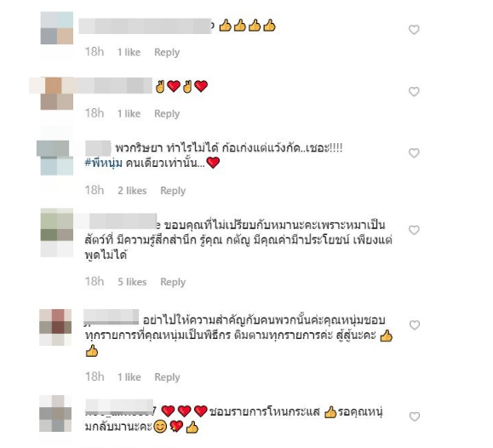This screenshot has width=493, height=448.
Task: Tap heart beside victory-hand emoji comment
Action: click(x=414, y=91)
